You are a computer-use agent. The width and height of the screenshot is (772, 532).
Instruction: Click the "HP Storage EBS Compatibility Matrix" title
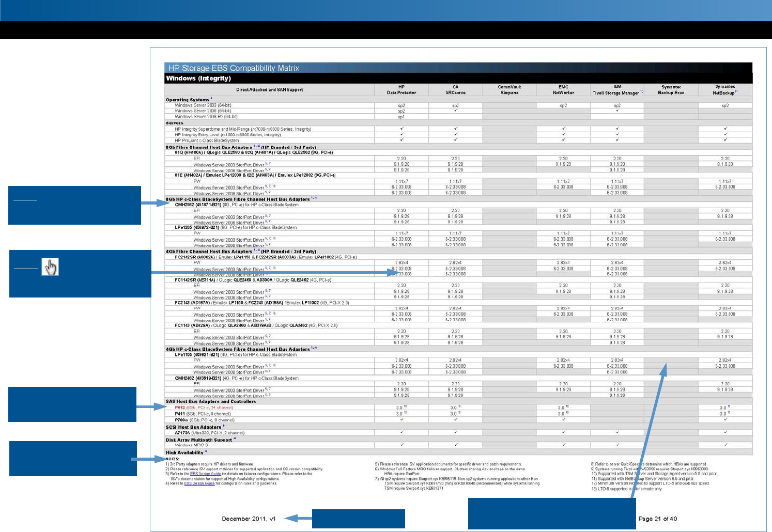(x=234, y=68)
